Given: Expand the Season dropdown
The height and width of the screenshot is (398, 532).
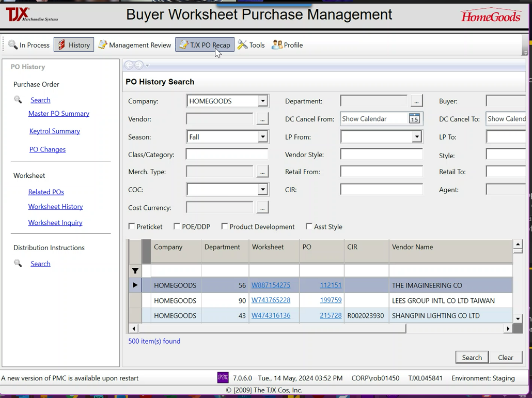Looking at the screenshot, I should point(262,137).
